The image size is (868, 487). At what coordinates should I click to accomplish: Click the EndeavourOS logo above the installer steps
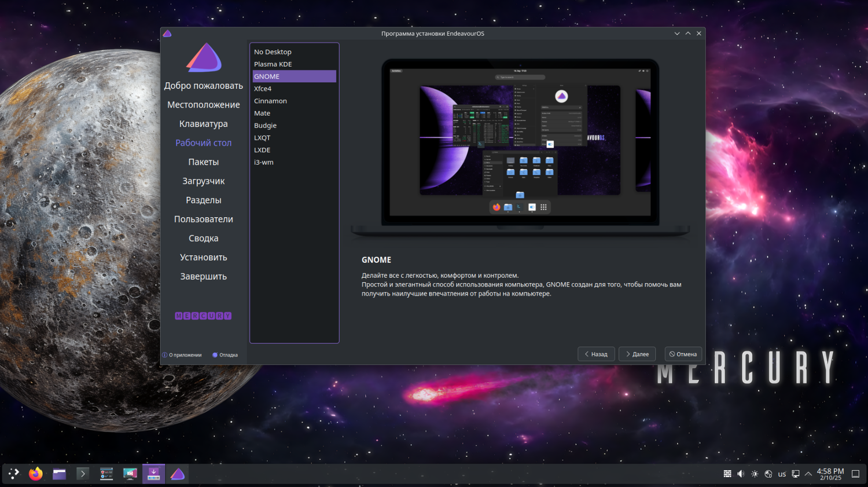[204, 57]
